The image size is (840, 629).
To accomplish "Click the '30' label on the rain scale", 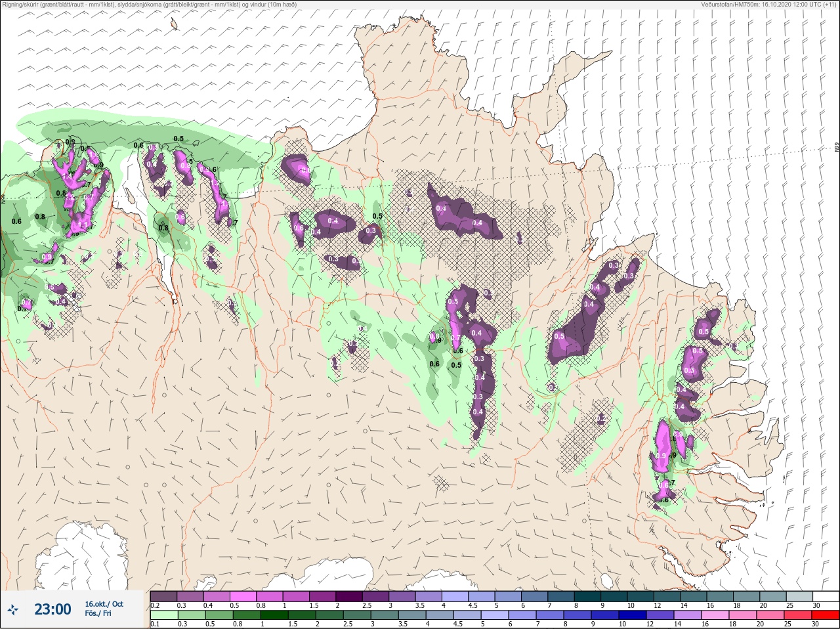I will tap(816, 624).
